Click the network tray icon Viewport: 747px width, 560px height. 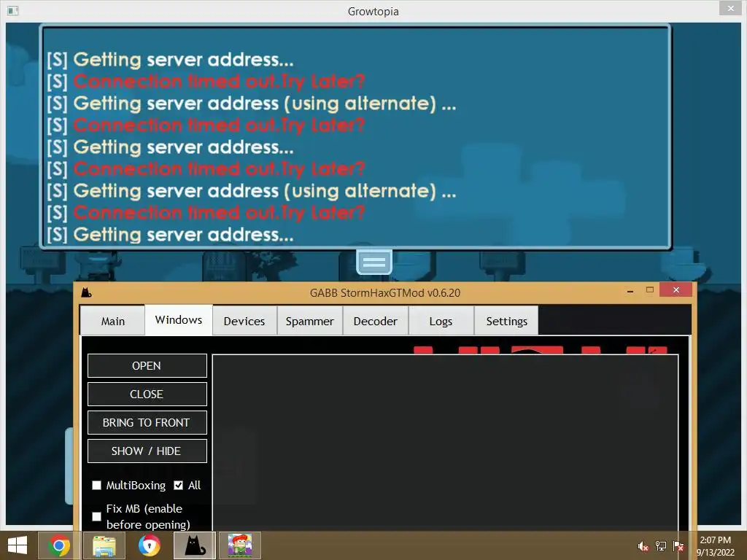point(661,546)
